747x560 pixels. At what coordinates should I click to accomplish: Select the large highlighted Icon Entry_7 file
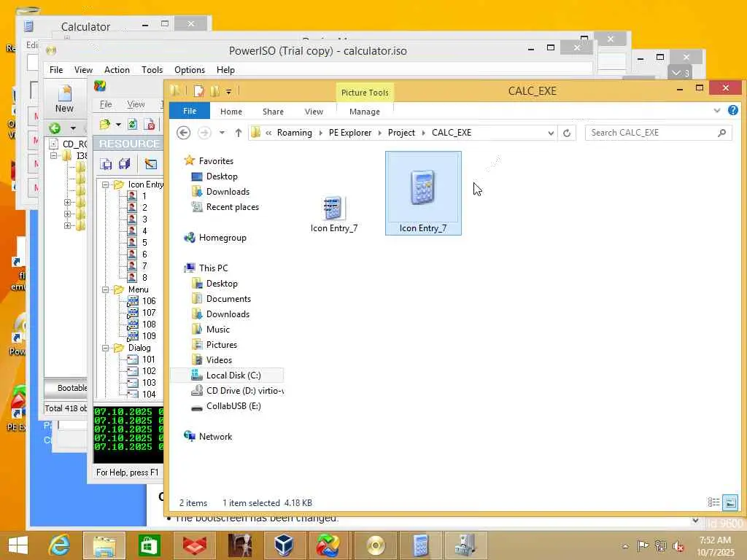423,192
